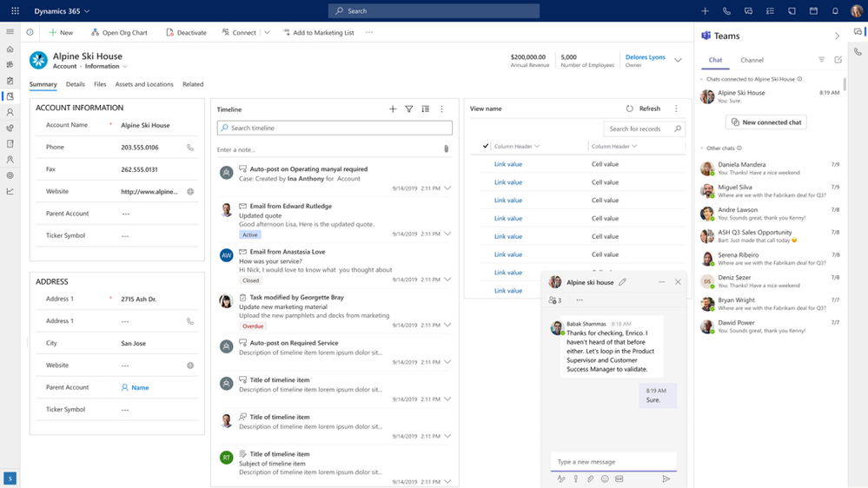Expand the Task modified by Georgette Bray item
Screen dimensions: 868x488
[x=447, y=325]
